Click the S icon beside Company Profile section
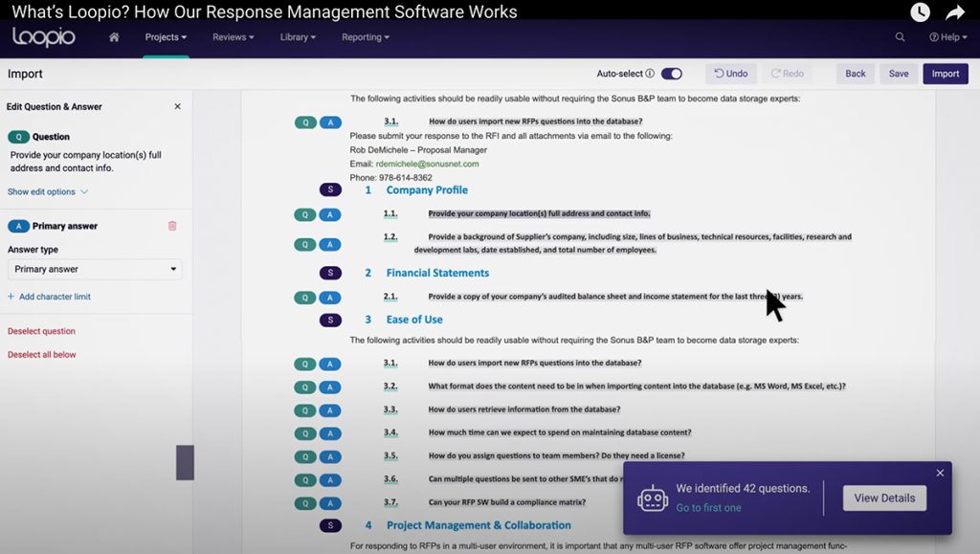Viewport: 980px width, 554px height. pyautogui.click(x=330, y=189)
